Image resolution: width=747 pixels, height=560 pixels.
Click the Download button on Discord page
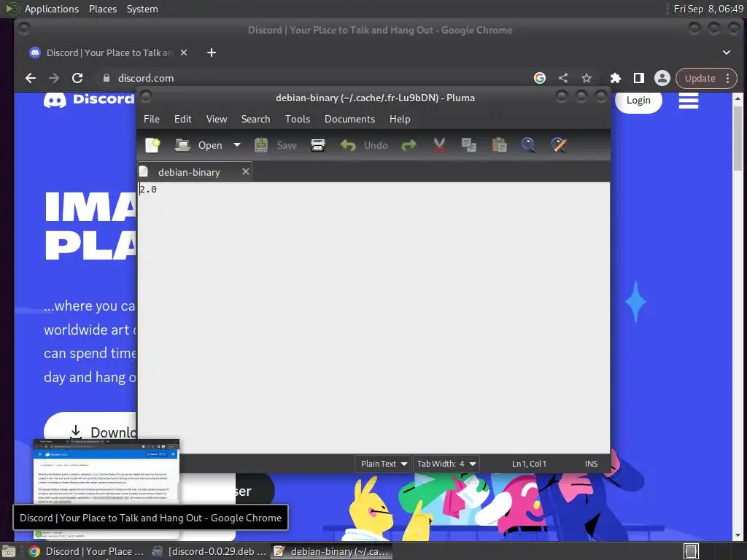click(90, 432)
